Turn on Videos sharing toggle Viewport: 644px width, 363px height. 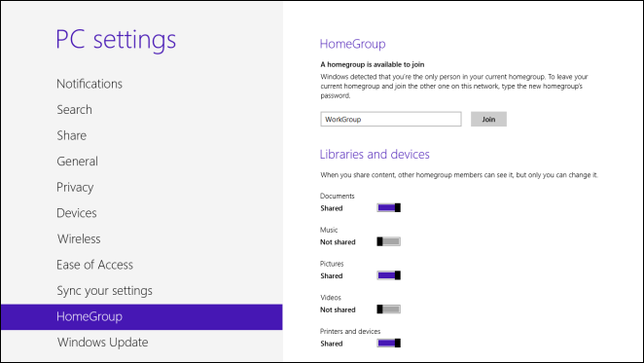(x=388, y=309)
